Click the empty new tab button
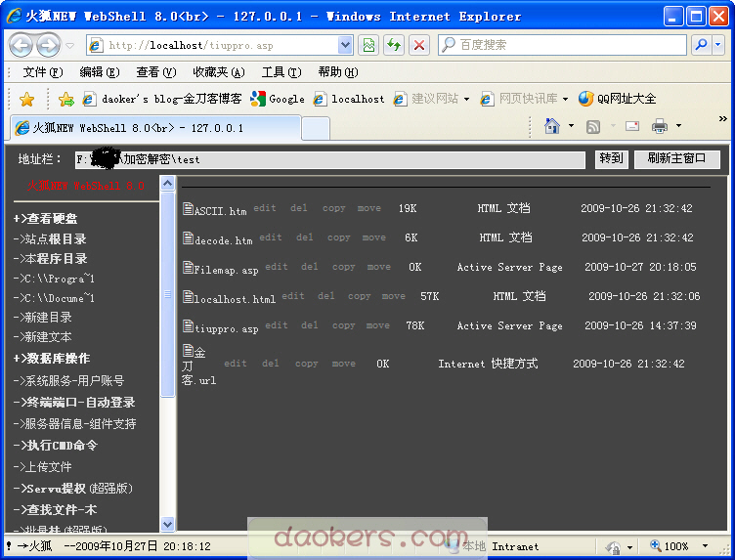735x560 pixels. [316, 128]
